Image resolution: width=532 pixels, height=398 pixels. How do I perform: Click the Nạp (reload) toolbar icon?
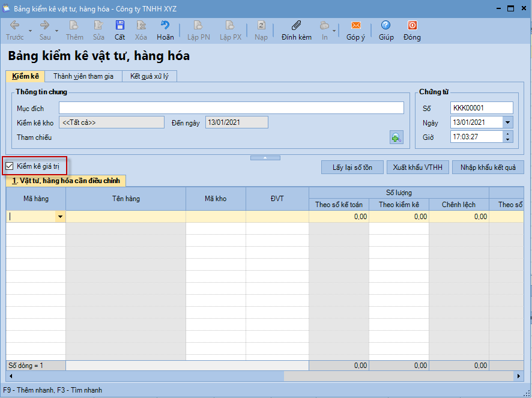pos(261,25)
